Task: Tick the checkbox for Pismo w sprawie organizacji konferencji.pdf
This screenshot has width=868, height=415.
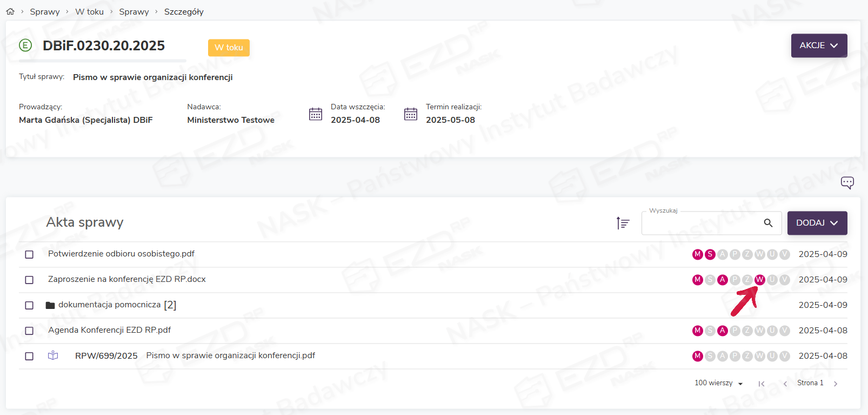Action: (x=29, y=356)
